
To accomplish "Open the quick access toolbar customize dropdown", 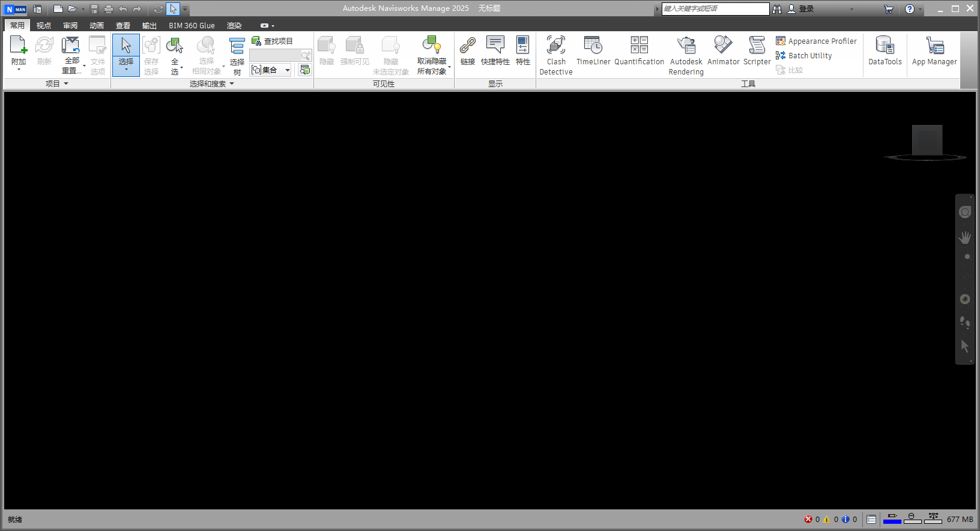I will (x=185, y=9).
